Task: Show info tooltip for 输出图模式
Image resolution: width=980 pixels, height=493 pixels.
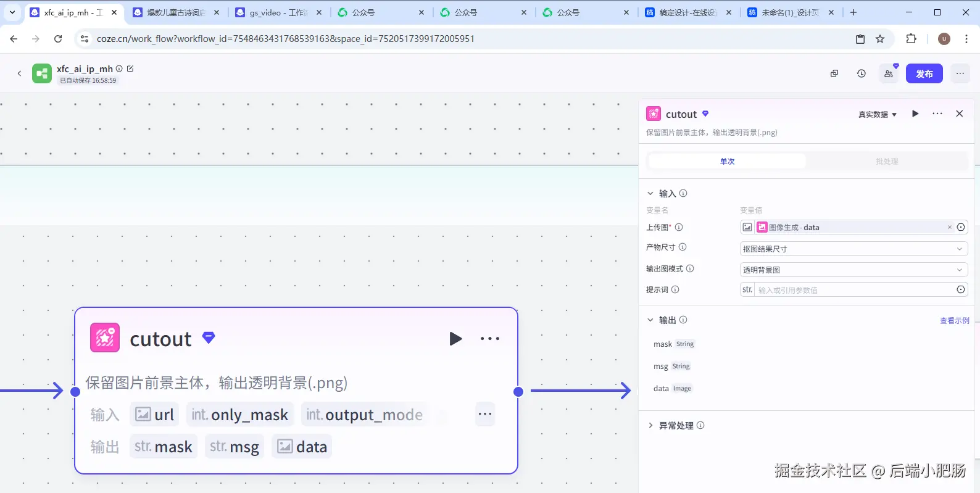Action: tap(690, 268)
